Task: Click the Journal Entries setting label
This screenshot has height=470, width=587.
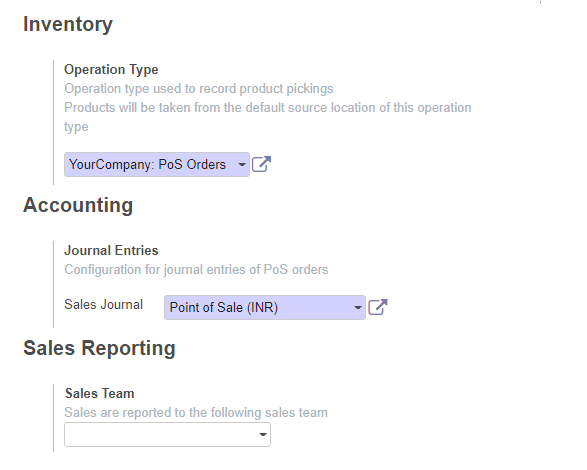Action: coord(111,251)
